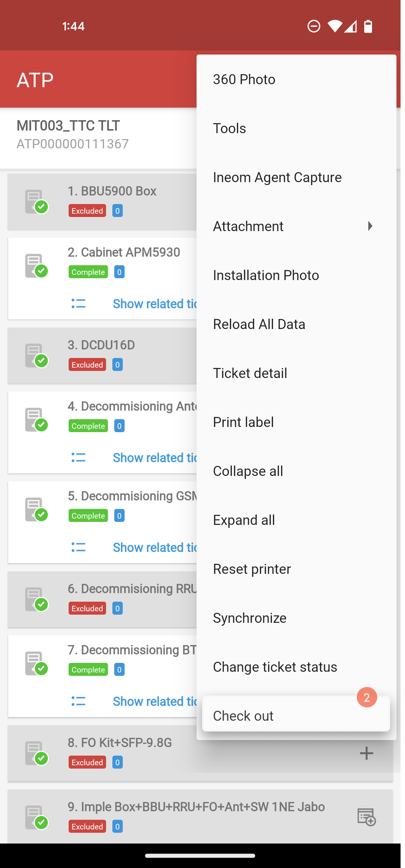Tap list icon under Cabinet APM5930
The height and width of the screenshot is (868, 405).
coord(78,304)
